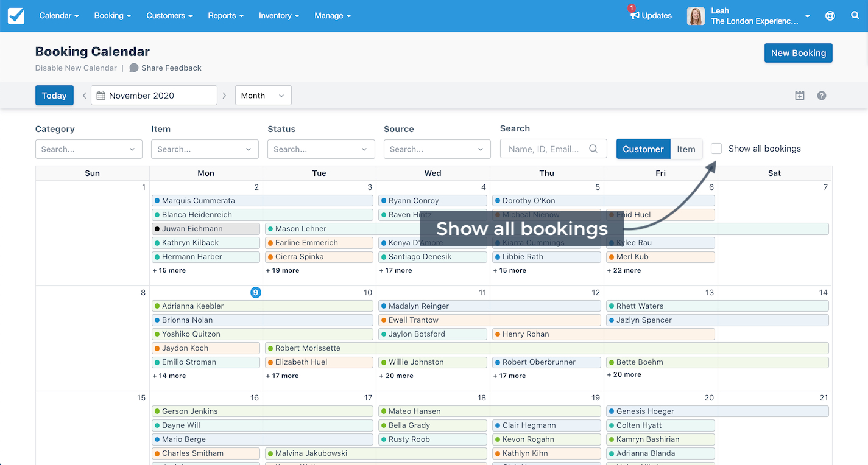The width and height of the screenshot is (868, 465).
Task: Open Robert Morissette booking
Action: pyautogui.click(x=547, y=348)
